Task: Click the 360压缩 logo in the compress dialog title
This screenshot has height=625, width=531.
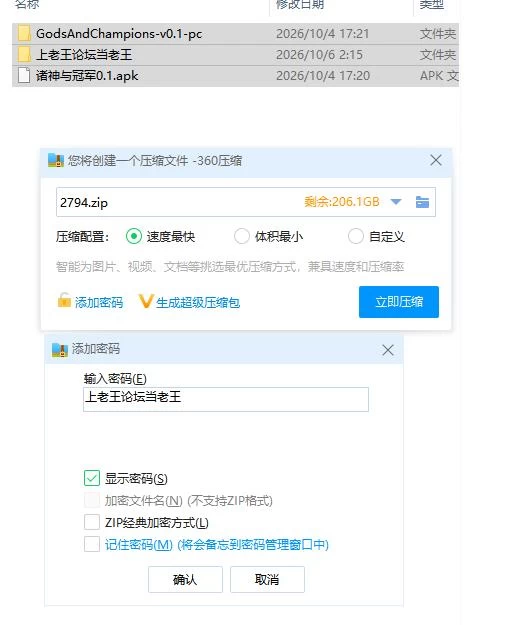Action: pyautogui.click(x=56, y=160)
